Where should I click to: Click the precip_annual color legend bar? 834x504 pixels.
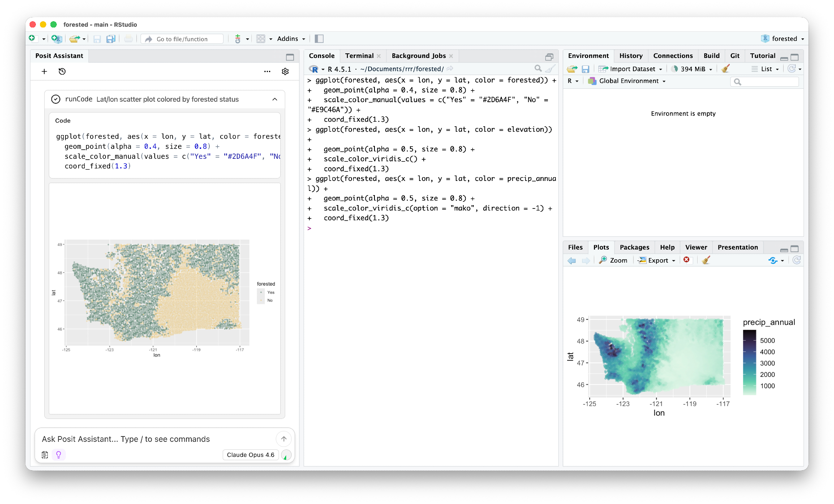(x=749, y=362)
